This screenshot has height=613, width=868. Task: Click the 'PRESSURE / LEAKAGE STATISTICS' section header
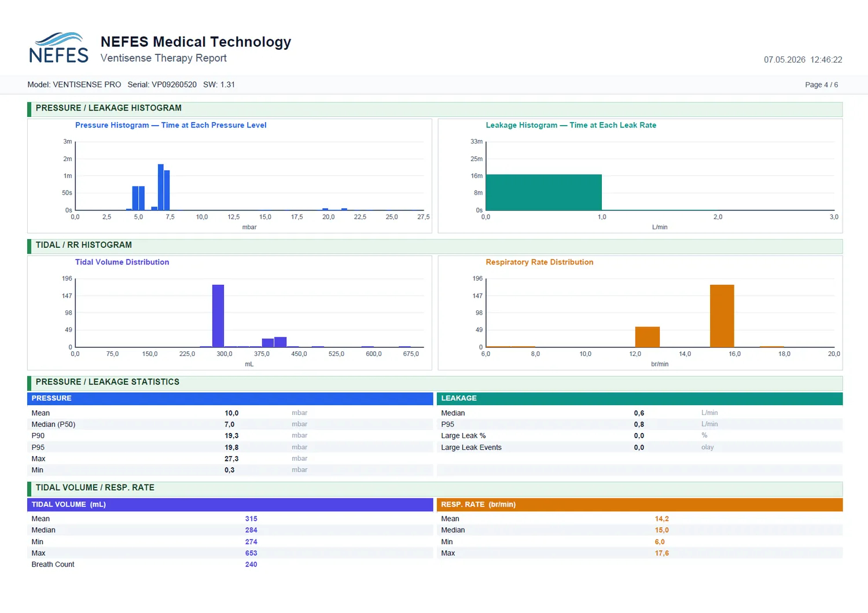pos(435,382)
